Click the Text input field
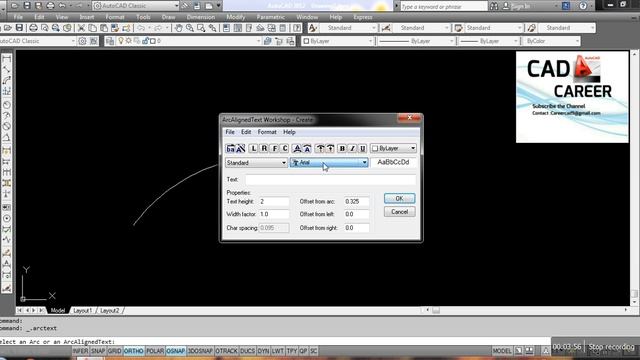 click(x=331, y=180)
